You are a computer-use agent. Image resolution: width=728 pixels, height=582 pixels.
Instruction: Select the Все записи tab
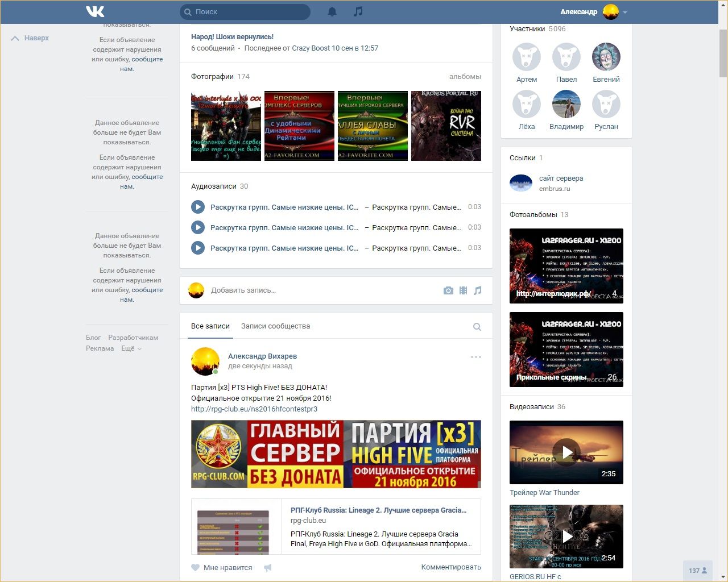(x=210, y=326)
